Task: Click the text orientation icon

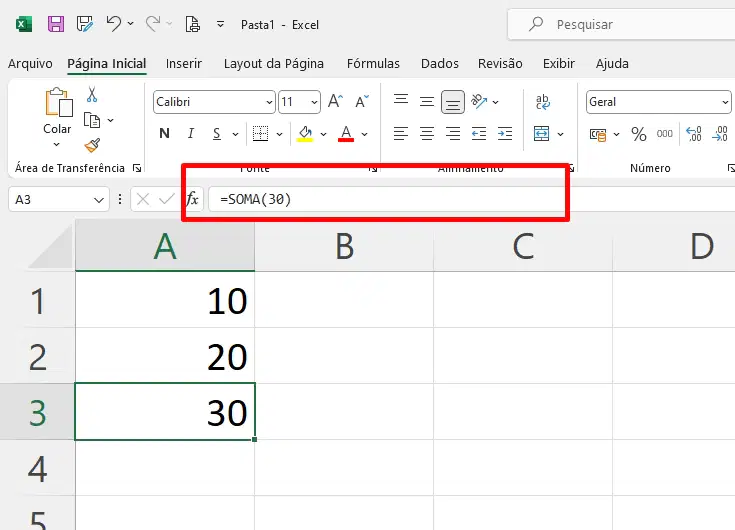Action: tap(479, 101)
